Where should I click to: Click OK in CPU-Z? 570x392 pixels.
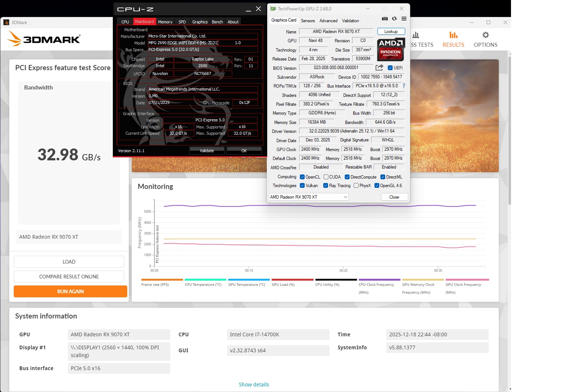(x=244, y=151)
